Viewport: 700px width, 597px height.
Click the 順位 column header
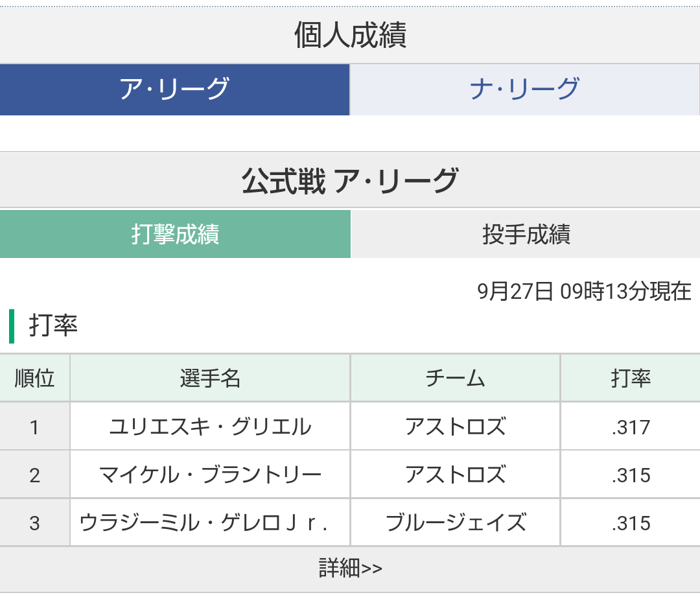[34, 378]
